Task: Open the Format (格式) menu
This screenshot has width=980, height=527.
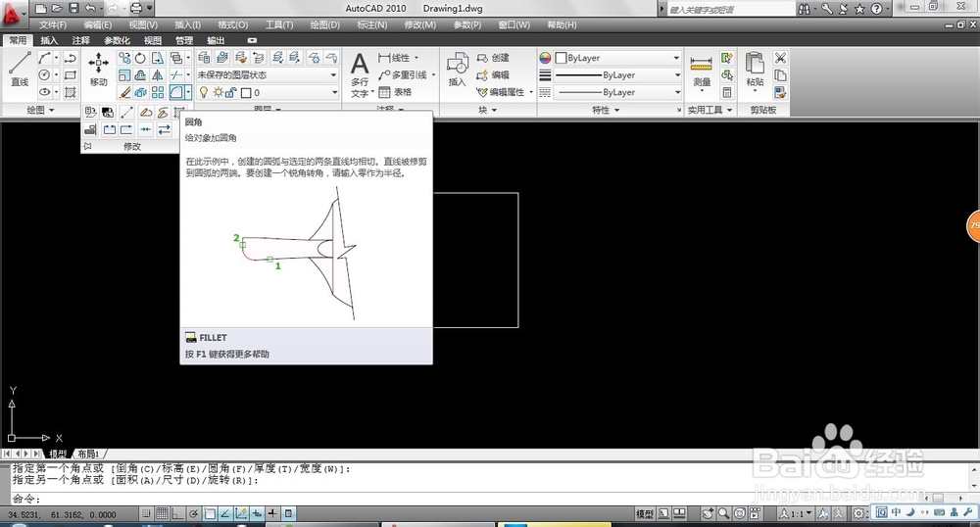Action: (232, 24)
